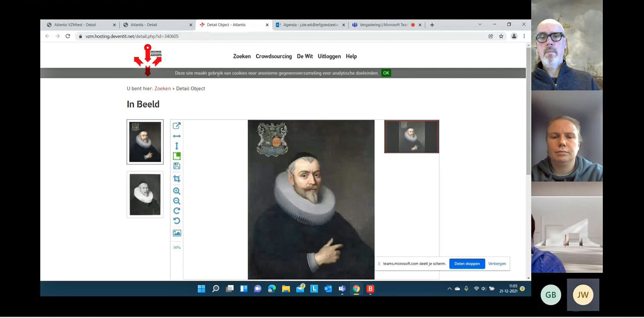Open Zoeken in site navigation
The width and height of the screenshot is (644, 318).
click(242, 56)
